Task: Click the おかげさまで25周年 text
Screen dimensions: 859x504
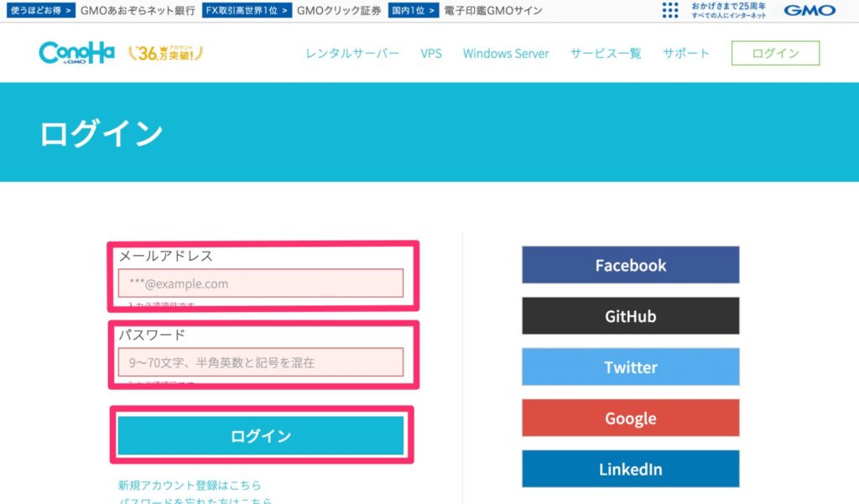Action: (x=729, y=6)
